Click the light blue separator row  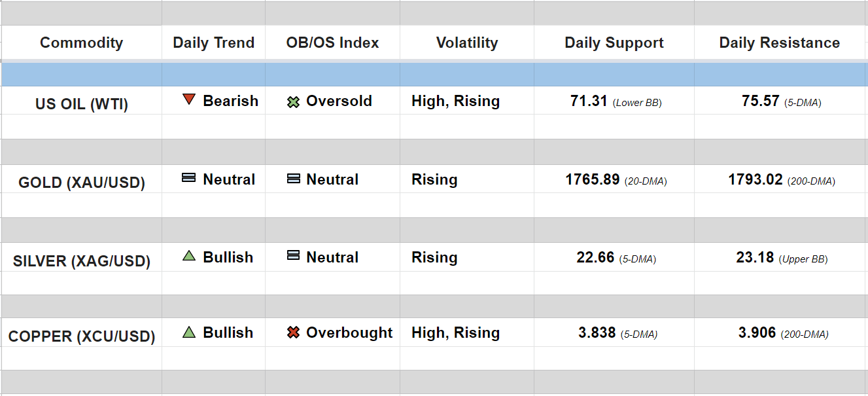click(434, 74)
